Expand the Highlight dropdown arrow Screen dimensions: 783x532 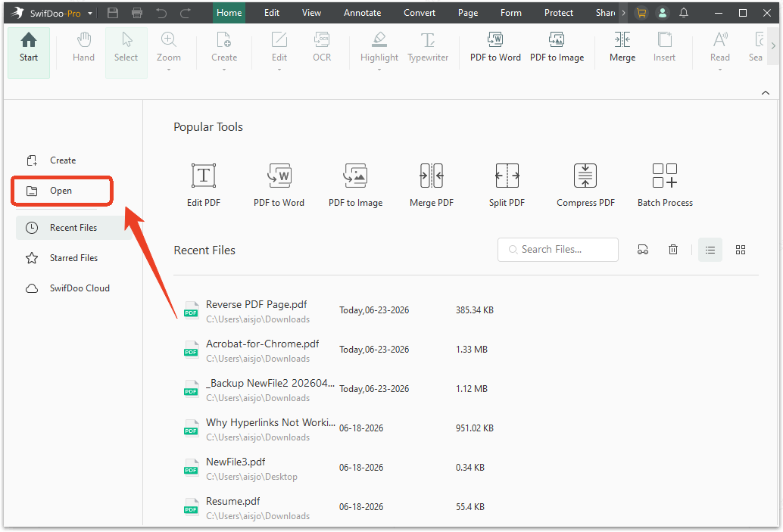[x=379, y=70]
